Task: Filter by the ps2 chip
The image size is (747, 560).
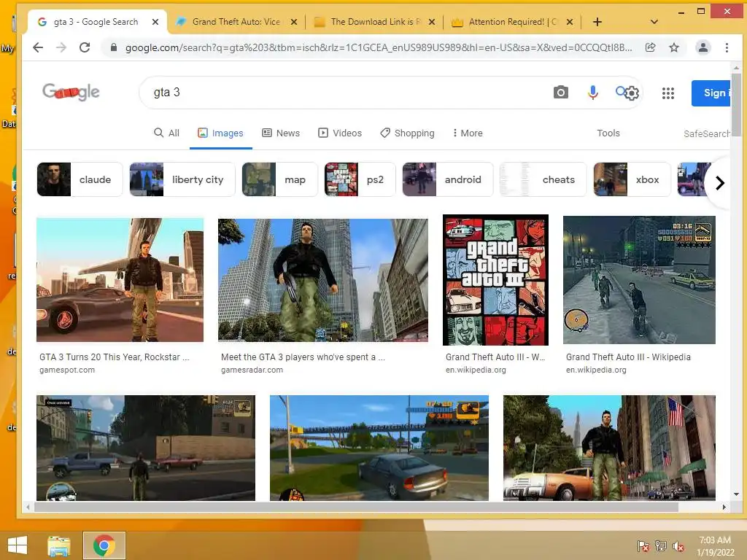Action: coord(360,179)
